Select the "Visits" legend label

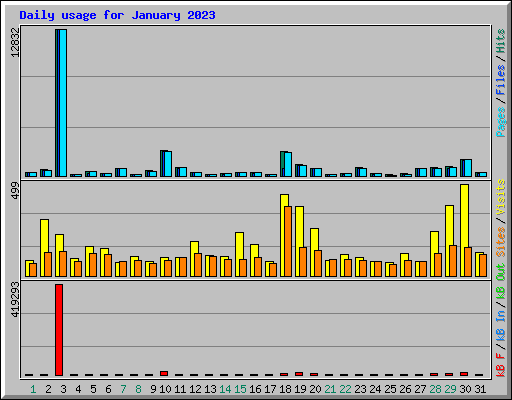500,197
